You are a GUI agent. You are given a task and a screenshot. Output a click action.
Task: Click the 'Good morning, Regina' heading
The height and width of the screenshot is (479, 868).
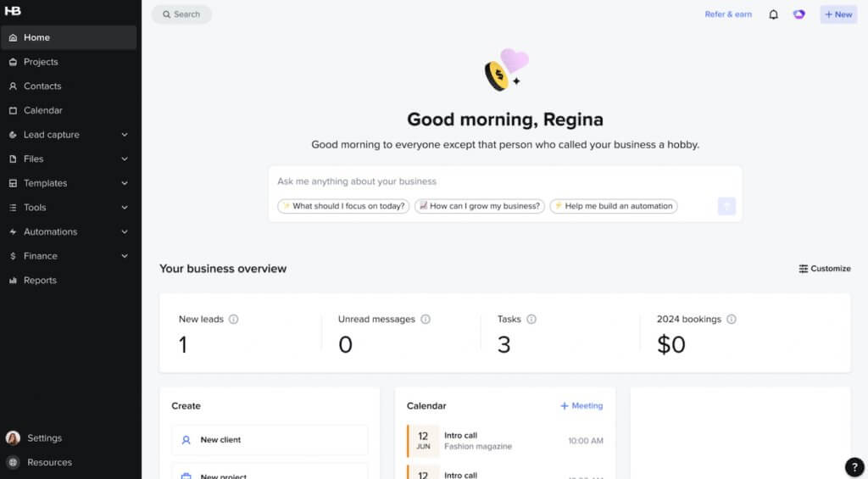tap(505, 120)
